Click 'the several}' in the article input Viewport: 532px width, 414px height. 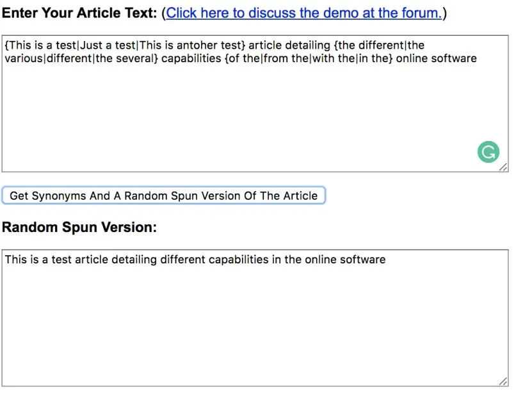[x=127, y=59]
